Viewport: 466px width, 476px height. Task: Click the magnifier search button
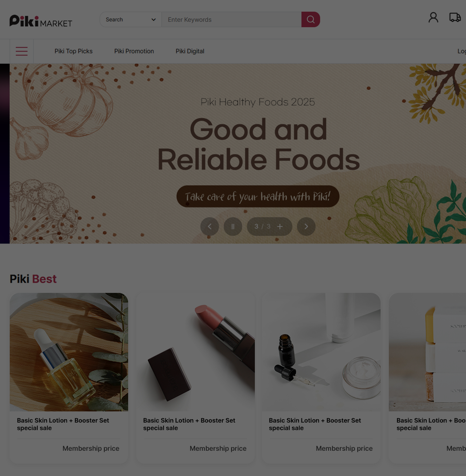[310, 19]
